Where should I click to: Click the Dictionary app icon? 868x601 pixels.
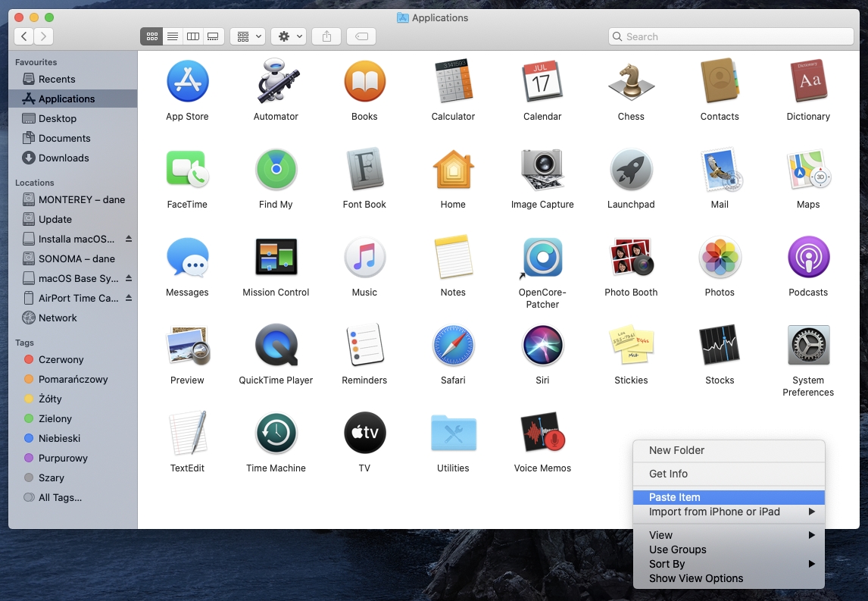click(808, 81)
